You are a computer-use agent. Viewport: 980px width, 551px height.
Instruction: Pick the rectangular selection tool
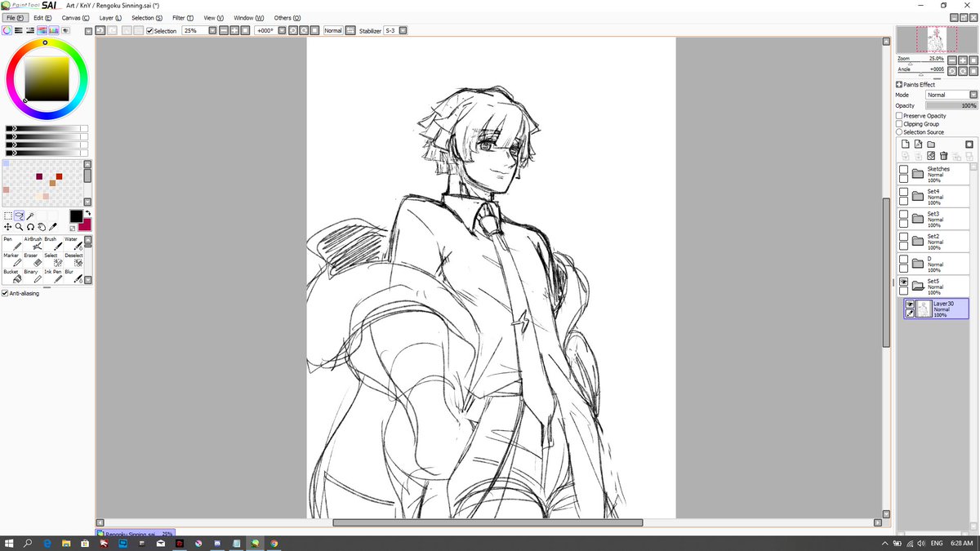[x=8, y=216]
